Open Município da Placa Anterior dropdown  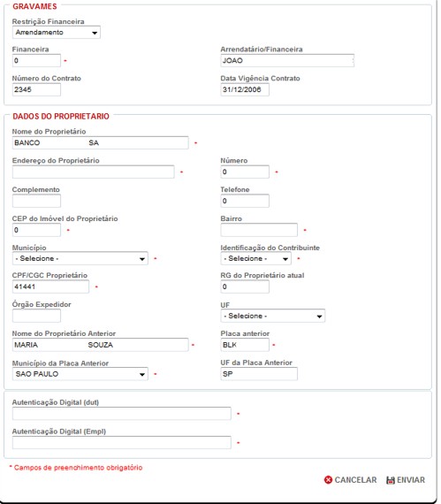point(80,374)
